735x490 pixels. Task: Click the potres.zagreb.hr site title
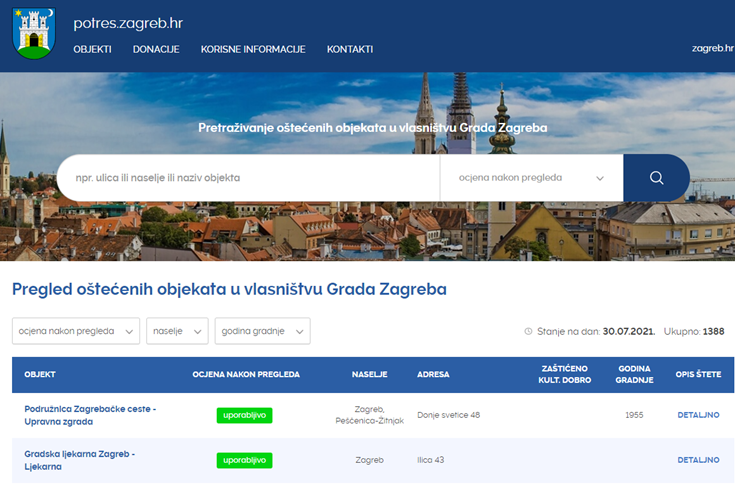(x=128, y=22)
